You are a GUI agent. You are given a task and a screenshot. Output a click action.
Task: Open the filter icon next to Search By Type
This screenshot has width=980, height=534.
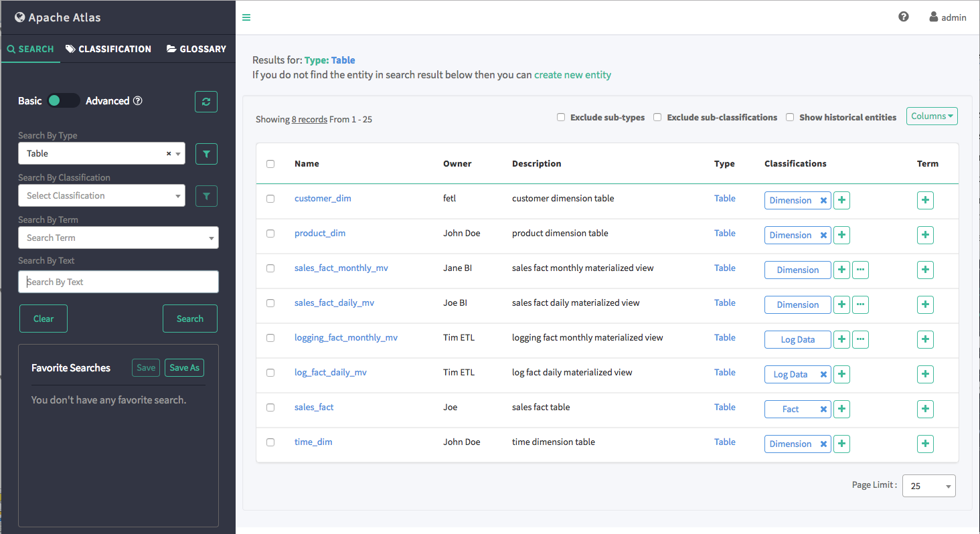pos(206,154)
